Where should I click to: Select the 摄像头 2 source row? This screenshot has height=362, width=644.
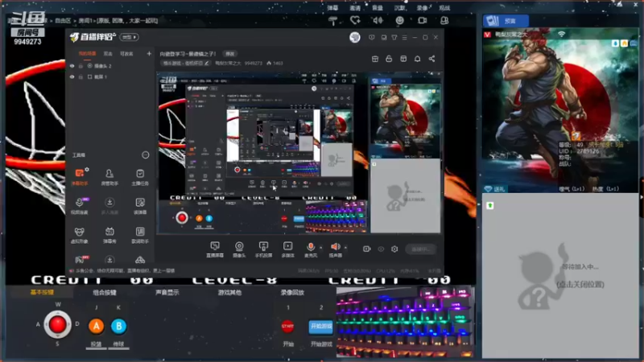tap(109, 66)
